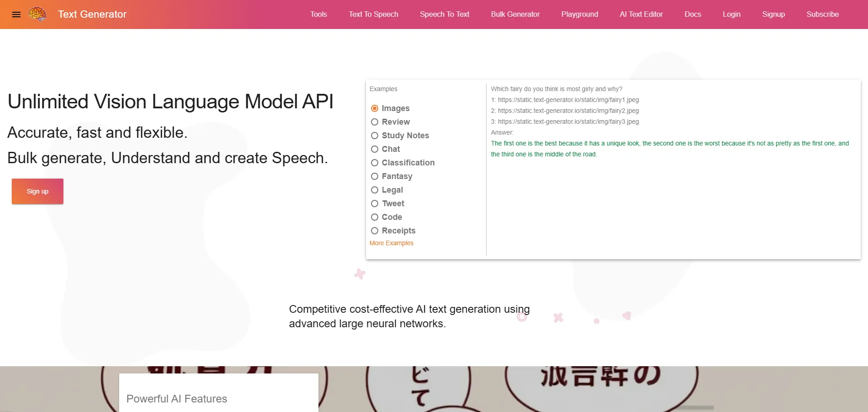The image size is (868, 412).
Task: Pick the Classification example
Action: [x=375, y=163]
